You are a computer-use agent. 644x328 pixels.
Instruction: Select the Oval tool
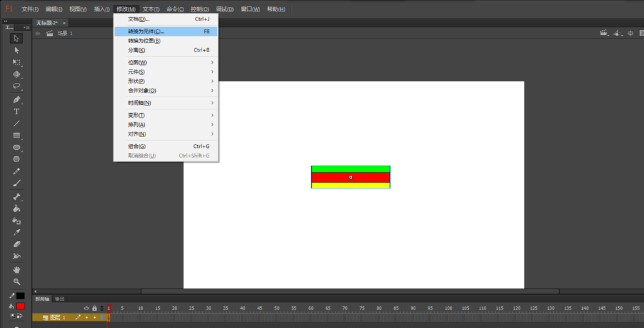17,147
